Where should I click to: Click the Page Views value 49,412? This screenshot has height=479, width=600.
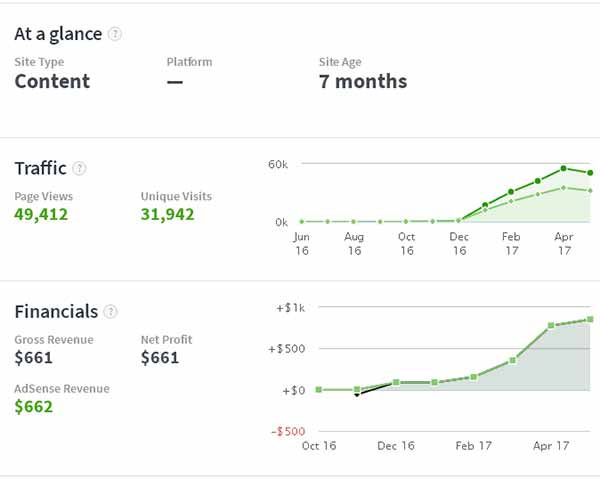tap(41, 214)
